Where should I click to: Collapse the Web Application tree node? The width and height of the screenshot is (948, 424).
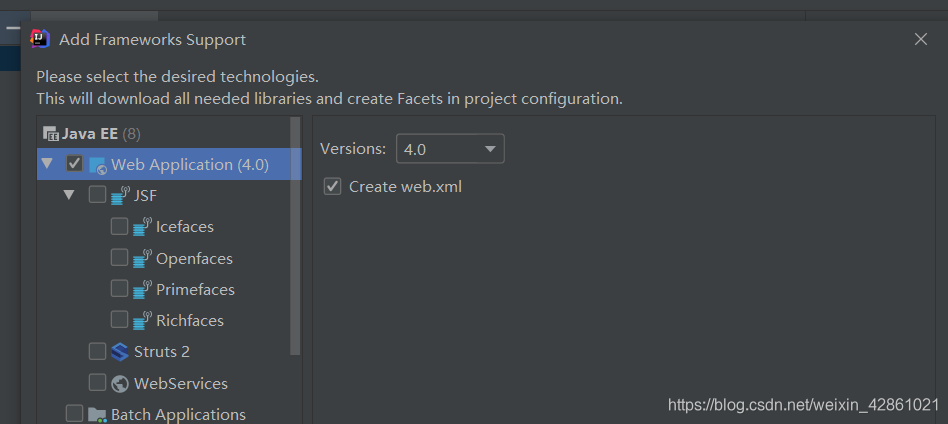pyautogui.click(x=48, y=164)
